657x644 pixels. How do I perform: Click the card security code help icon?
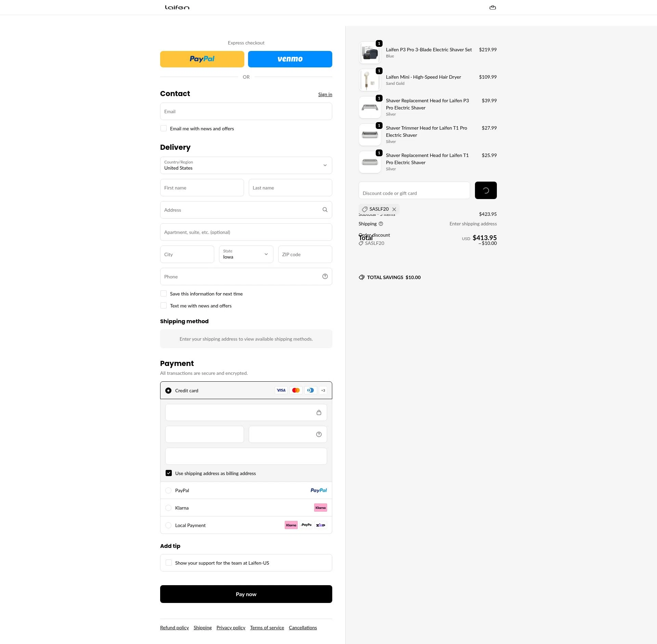click(x=319, y=434)
